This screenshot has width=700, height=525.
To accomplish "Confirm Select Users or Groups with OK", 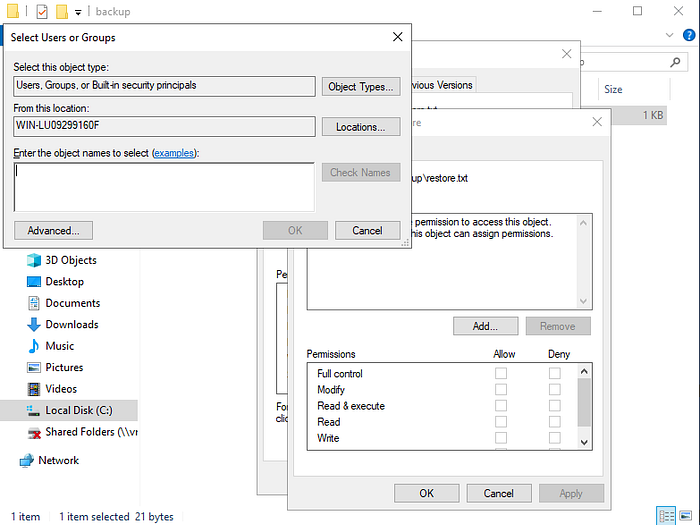I will (x=295, y=230).
